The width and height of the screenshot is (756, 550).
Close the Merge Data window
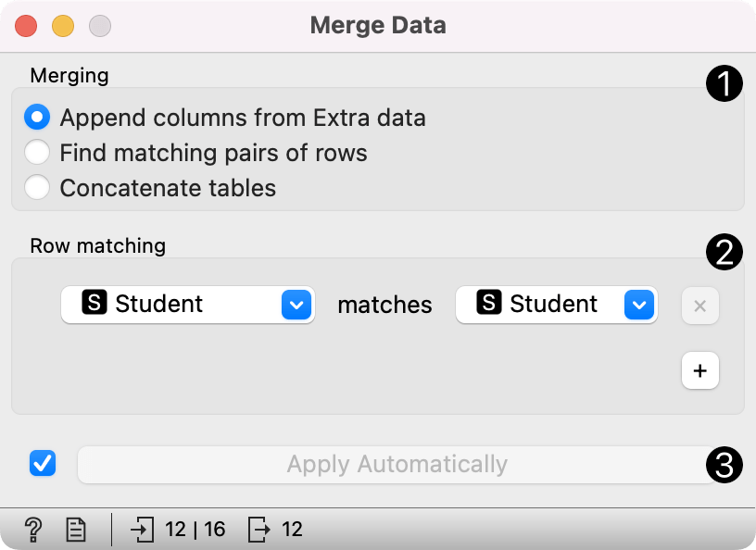pos(26,26)
